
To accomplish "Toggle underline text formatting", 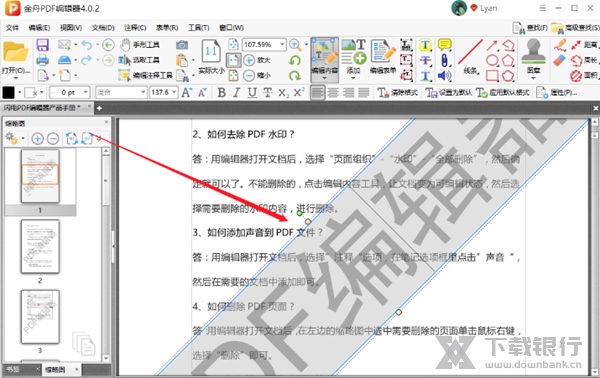I will point(252,93).
